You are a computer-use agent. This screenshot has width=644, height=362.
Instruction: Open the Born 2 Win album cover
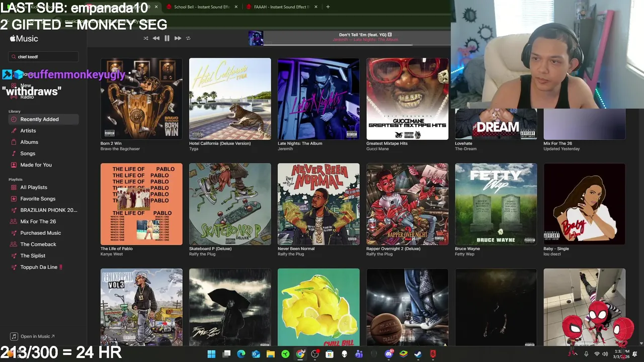point(141,99)
